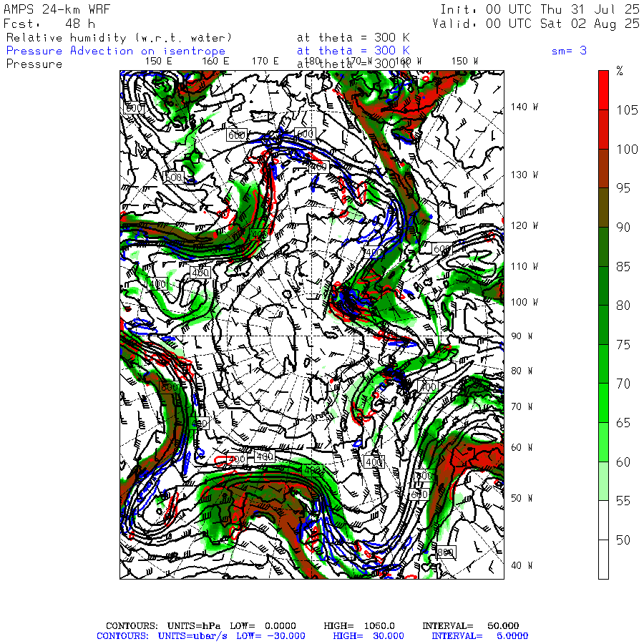The height and width of the screenshot is (644, 644).
Task: Select the '110 W' longitude label
Action: 525,266
